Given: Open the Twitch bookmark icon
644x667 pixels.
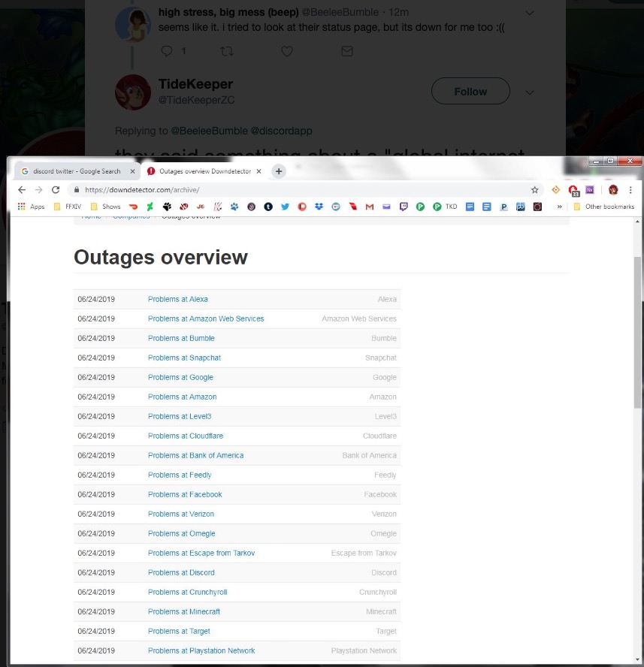Looking at the screenshot, I should pyautogui.click(x=404, y=207).
